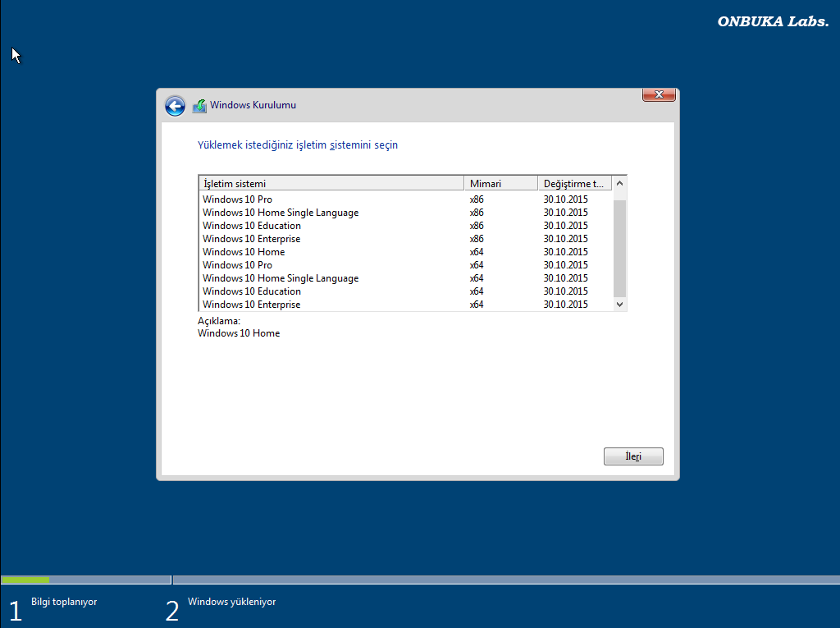Screen dimensions: 840x628
Task: Click x64 architecture cell of Windows 10 Home
Action: coord(477,252)
